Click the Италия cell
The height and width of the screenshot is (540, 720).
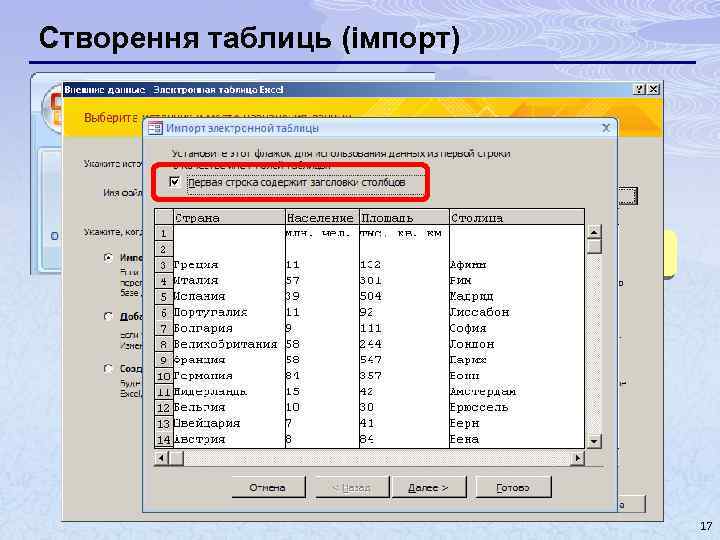[229, 281]
